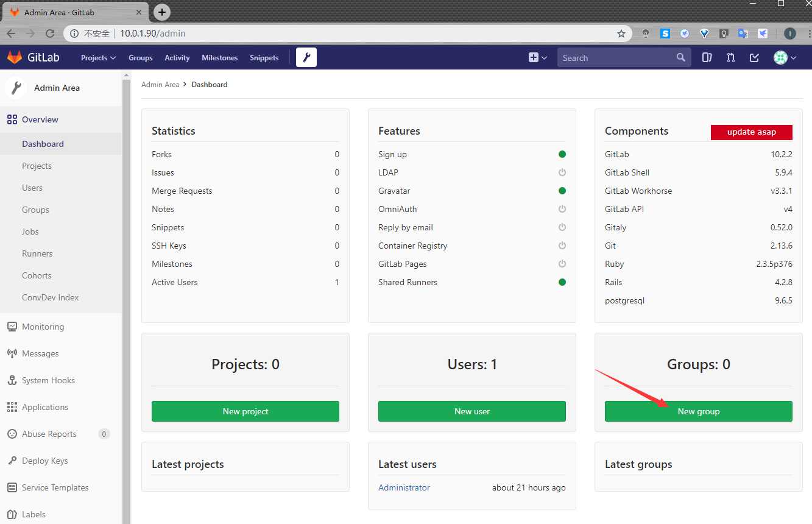This screenshot has width=812, height=524.
Task: Open the Todos checkmark icon in navbar
Action: 754,58
